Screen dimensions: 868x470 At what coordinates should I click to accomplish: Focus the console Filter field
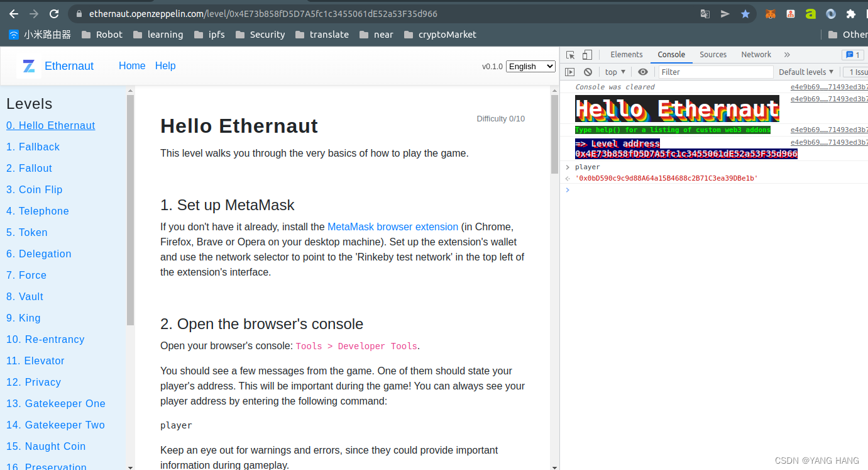[x=716, y=72]
